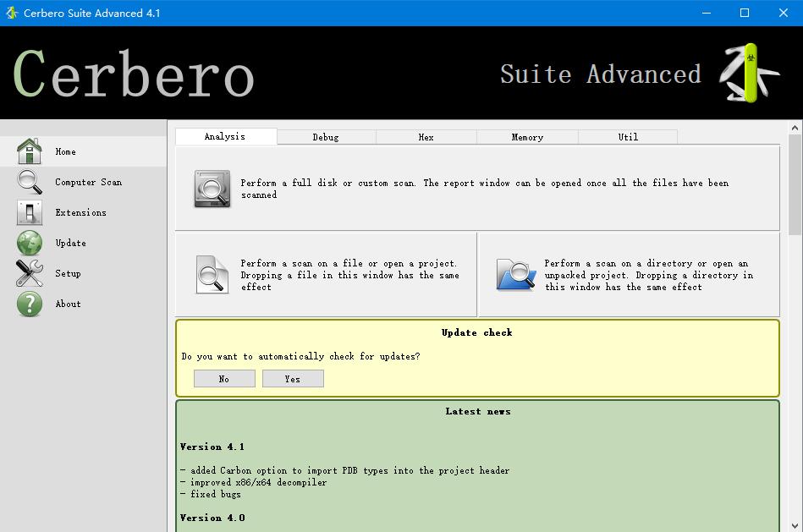The height and width of the screenshot is (532, 803).
Task: Open Extensions from sidebar label
Action: pyautogui.click(x=81, y=212)
